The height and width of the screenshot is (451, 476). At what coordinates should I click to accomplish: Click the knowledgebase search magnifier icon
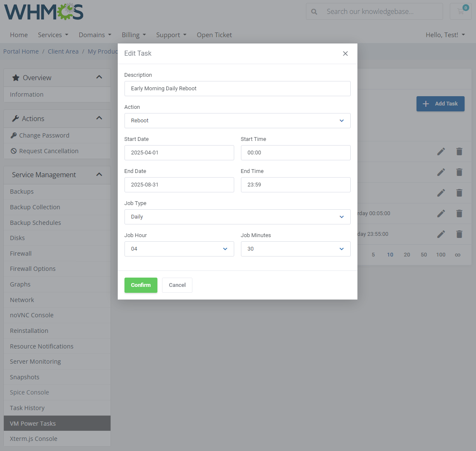point(314,11)
